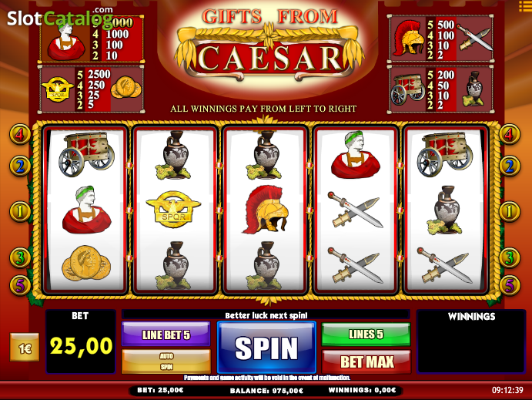Click payline 1 coin on right side

click(x=509, y=211)
